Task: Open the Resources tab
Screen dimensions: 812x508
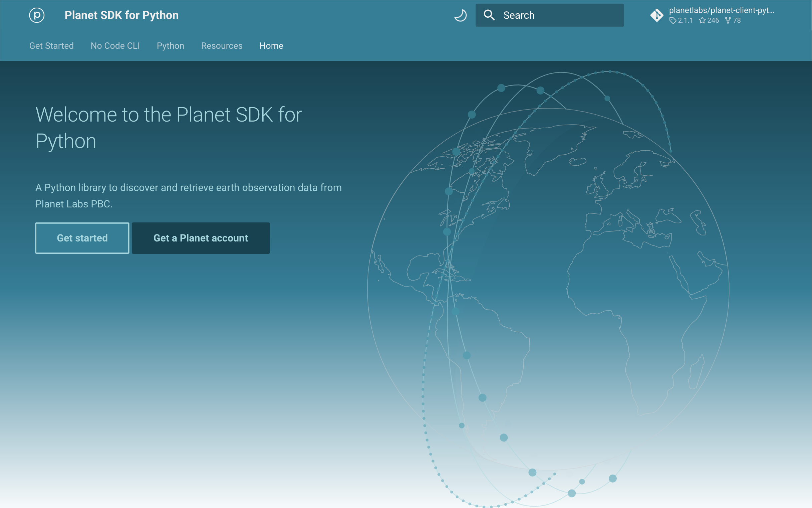Action: 222,46
